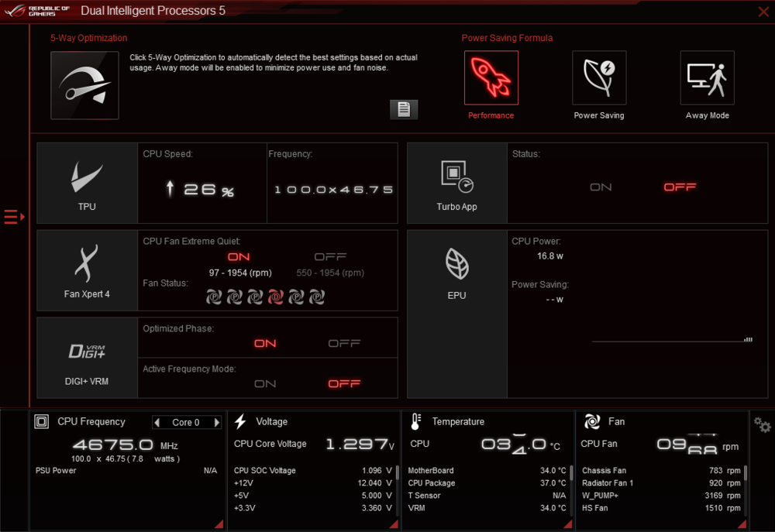Enable Away Mode icon
775x532 pixels.
(707, 78)
